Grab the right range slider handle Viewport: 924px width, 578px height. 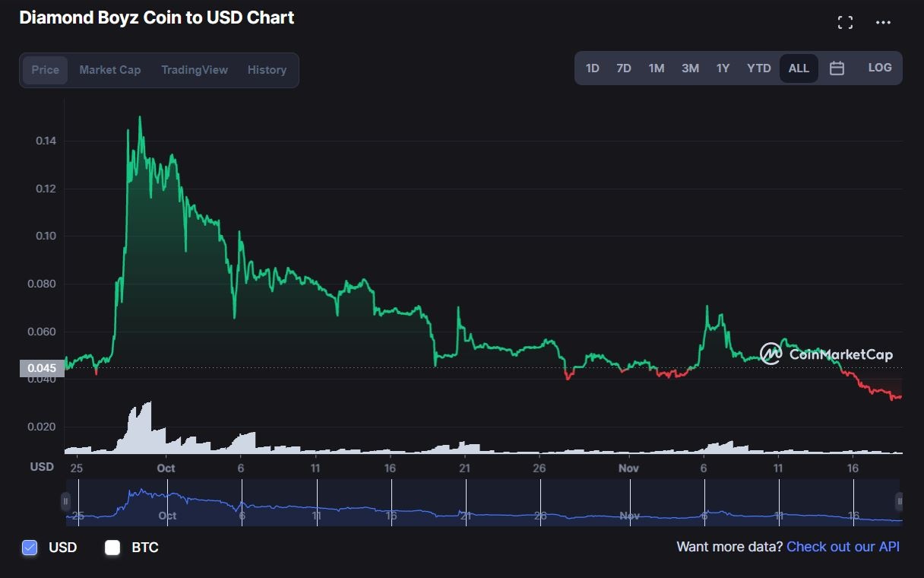click(900, 501)
